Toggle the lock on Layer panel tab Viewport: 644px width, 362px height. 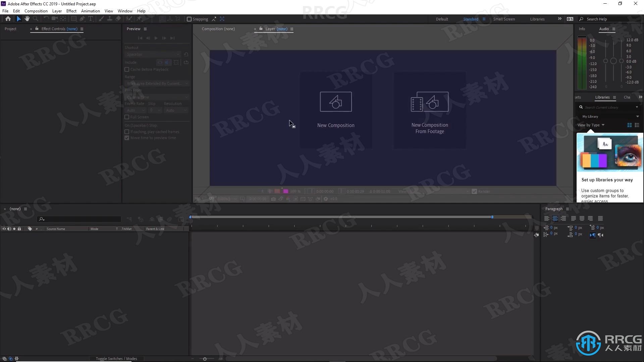(x=261, y=29)
